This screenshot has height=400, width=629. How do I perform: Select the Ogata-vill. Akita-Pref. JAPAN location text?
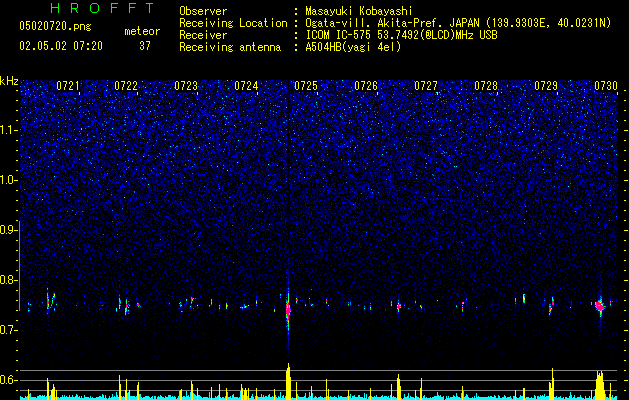458,23
